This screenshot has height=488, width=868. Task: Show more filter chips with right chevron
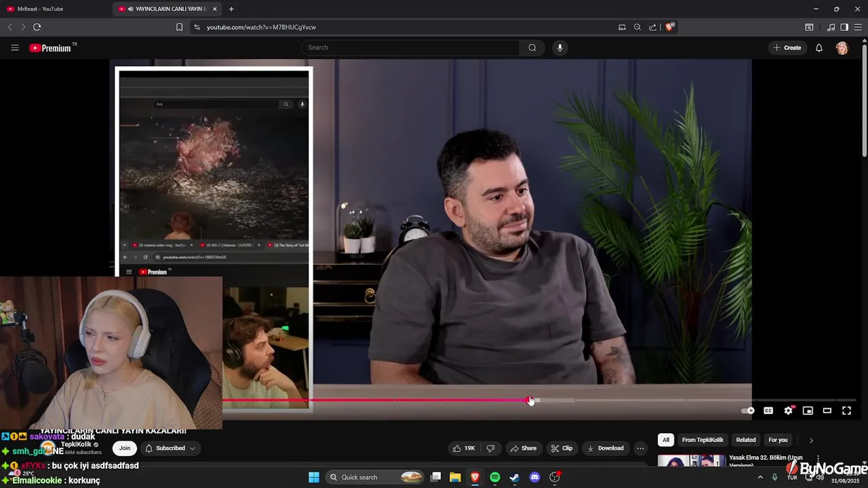pos(811,440)
